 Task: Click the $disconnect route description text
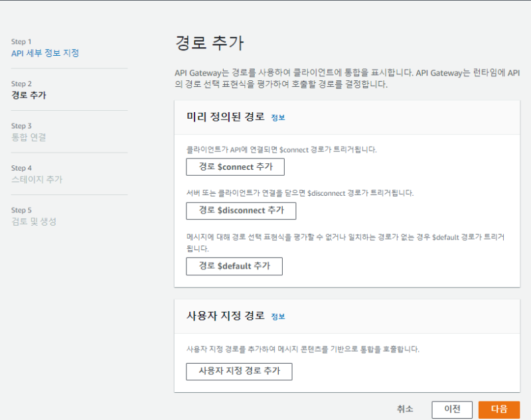[x=300, y=193]
